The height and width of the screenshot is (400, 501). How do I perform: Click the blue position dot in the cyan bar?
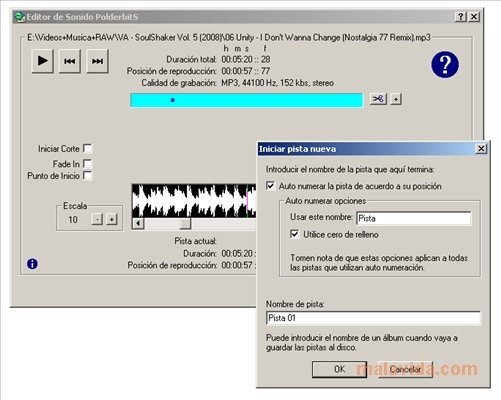pyautogui.click(x=173, y=100)
